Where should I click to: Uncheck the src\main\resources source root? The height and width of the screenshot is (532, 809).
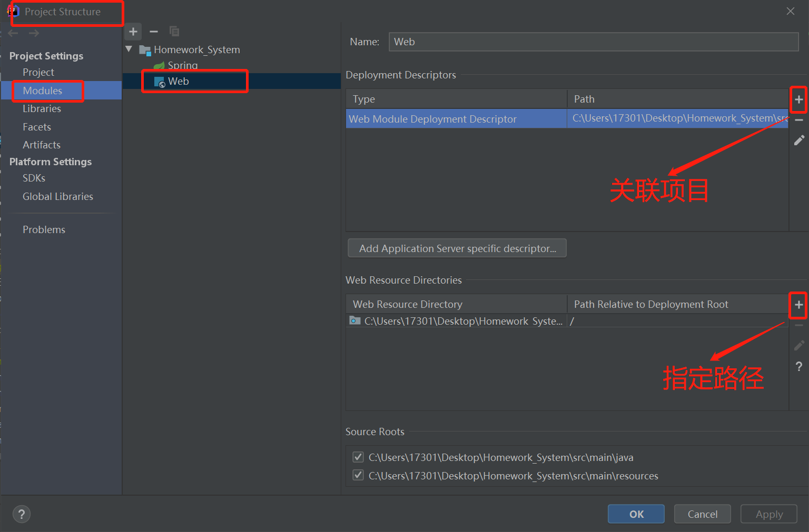(x=358, y=475)
